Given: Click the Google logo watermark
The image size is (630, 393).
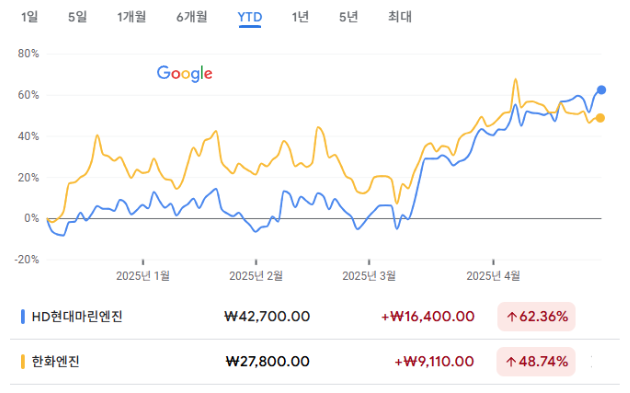Looking at the screenshot, I should click(x=184, y=74).
